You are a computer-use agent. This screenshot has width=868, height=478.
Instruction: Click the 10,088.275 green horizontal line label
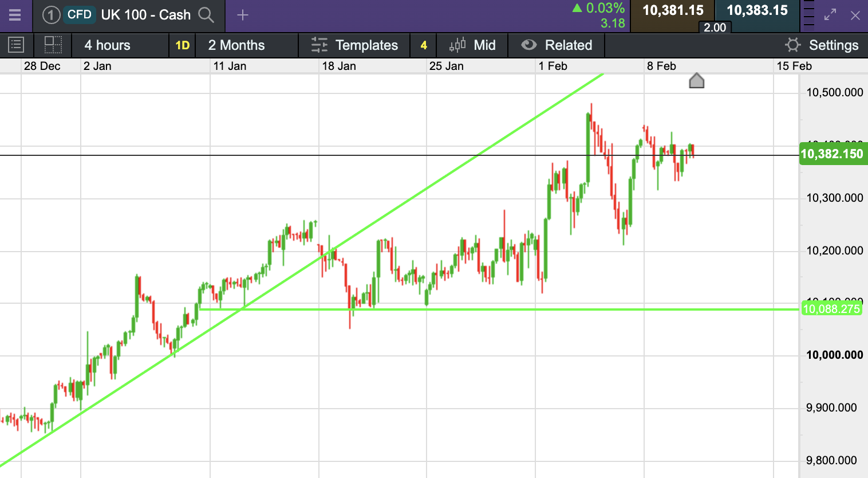point(831,309)
